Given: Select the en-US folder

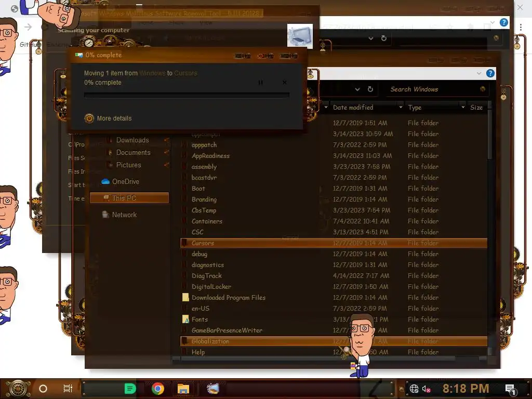Looking at the screenshot, I should [x=200, y=309].
